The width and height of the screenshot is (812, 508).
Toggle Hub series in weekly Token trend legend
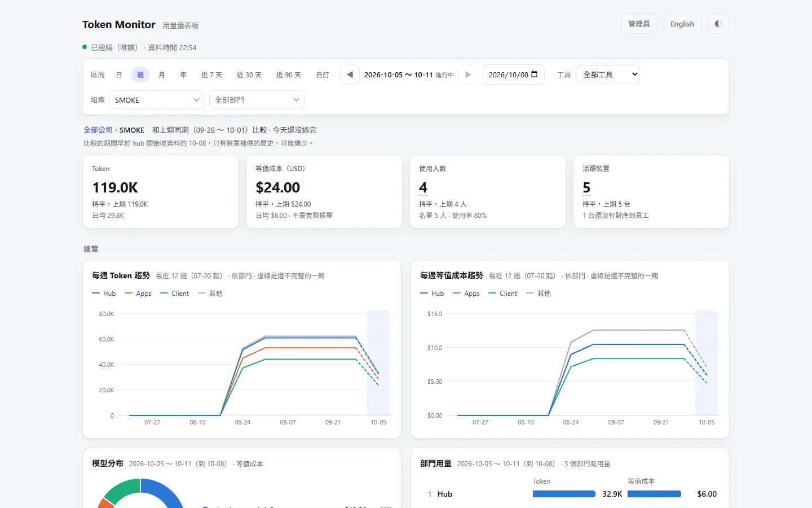(x=104, y=294)
